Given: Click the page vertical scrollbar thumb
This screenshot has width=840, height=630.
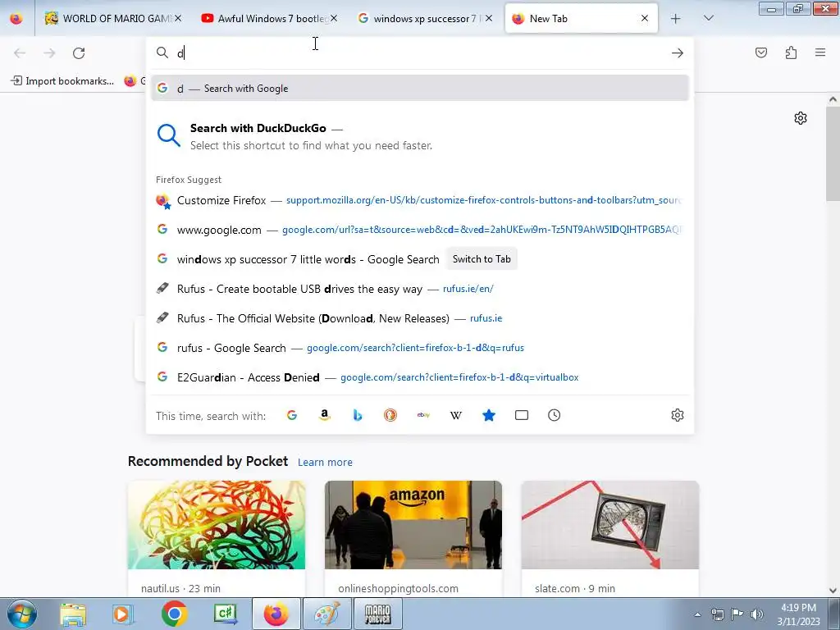Looking at the screenshot, I should pos(833,154).
